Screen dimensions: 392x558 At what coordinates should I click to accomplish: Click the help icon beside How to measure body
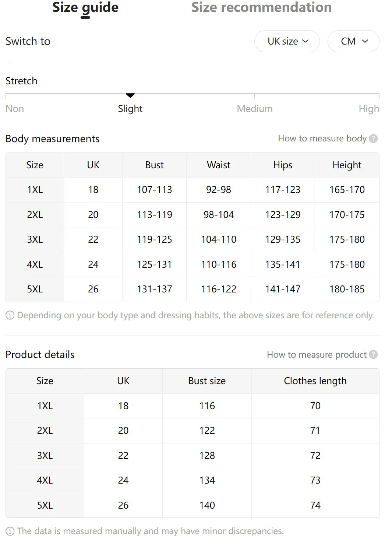[x=373, y=138]
